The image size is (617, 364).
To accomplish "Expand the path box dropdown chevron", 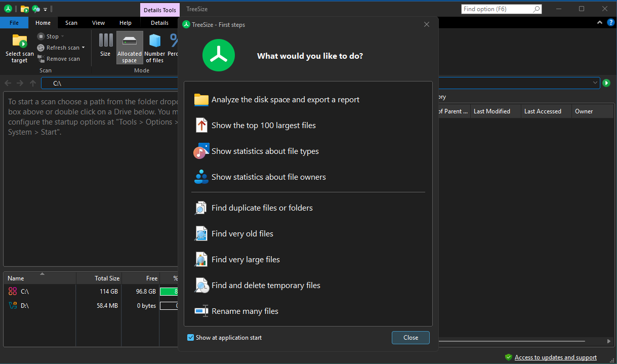I will [x=595, y=83].
